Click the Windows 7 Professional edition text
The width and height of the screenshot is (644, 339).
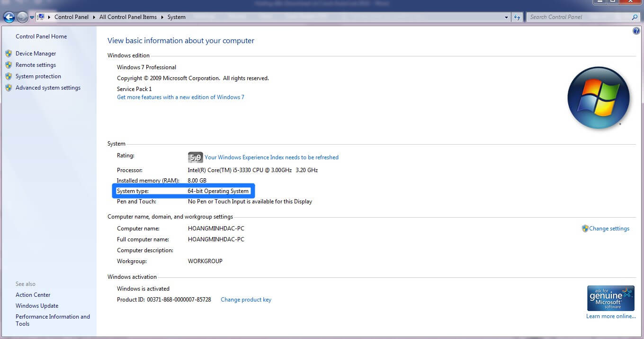click(x=146, y=67)
